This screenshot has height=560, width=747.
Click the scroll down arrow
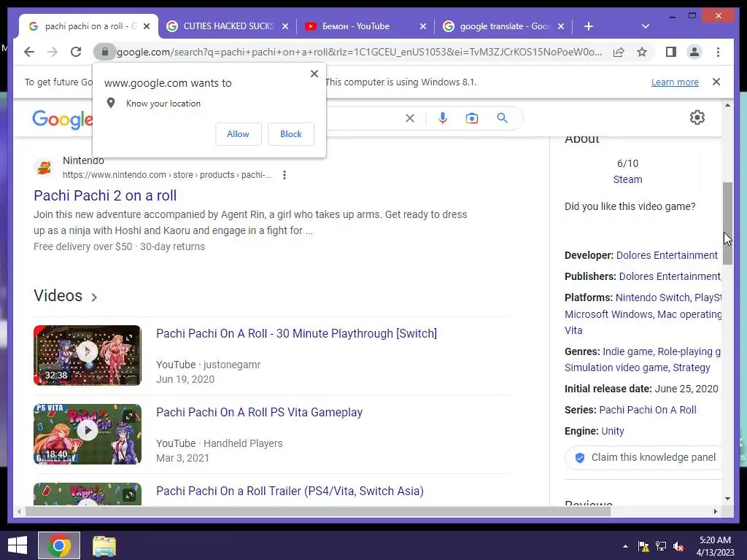click(x=727, y=499)
